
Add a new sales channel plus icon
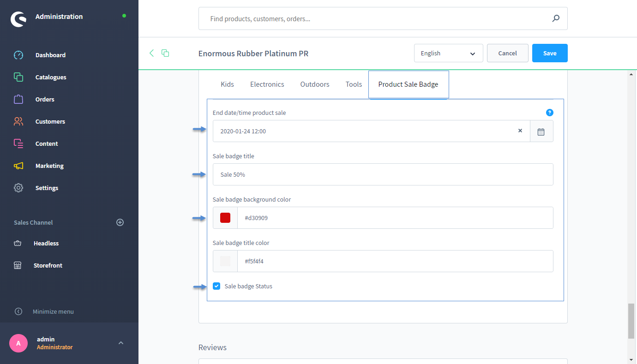tap(120, 222)
